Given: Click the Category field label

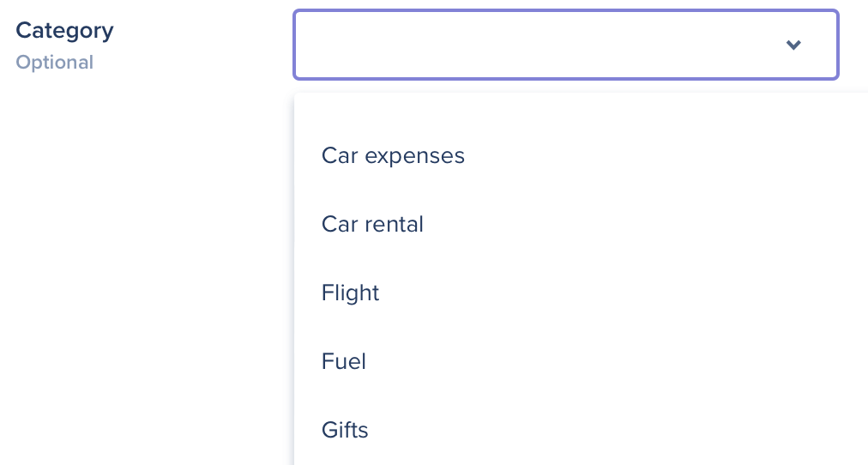Looking at the screenshot, I should [x=64, y=30].
